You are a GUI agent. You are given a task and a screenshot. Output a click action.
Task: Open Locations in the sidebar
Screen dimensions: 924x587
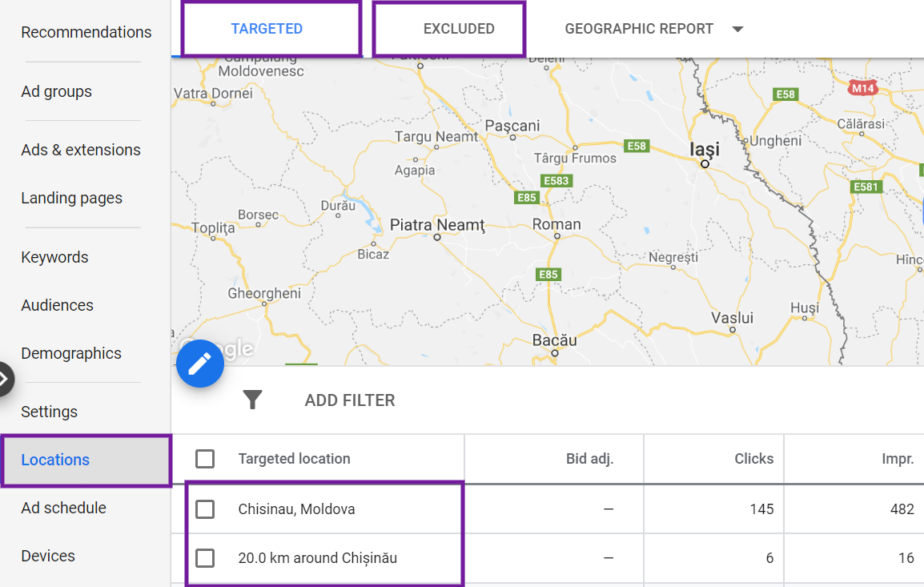click(55, 460)
